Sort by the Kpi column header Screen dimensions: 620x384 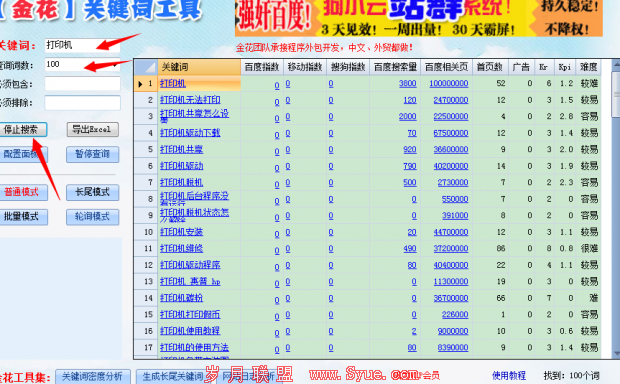[x=565, y=67]
